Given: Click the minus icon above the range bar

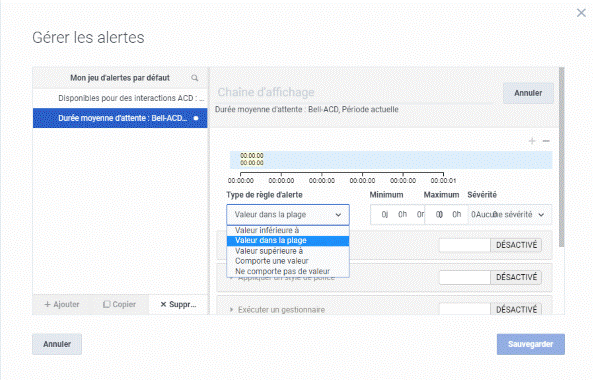Looking at the screenshot, I should pyautogui.click(x=546, y=141).
